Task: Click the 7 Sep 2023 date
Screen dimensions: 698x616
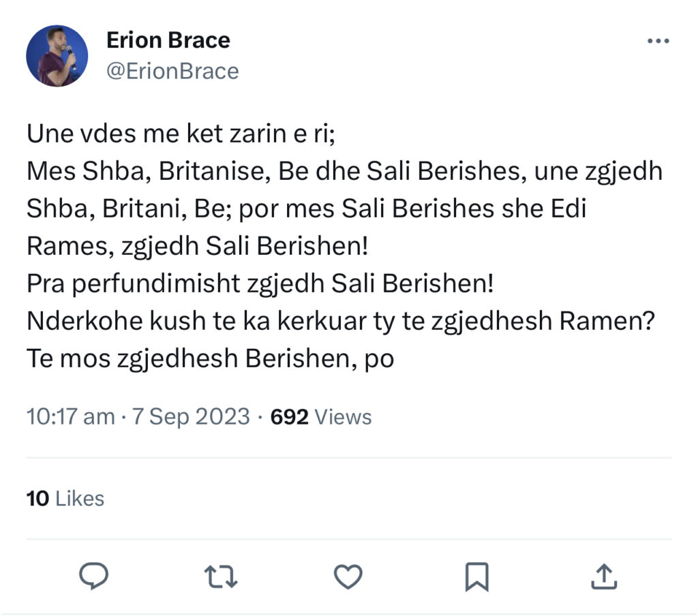Action: [x=191, y=416]
